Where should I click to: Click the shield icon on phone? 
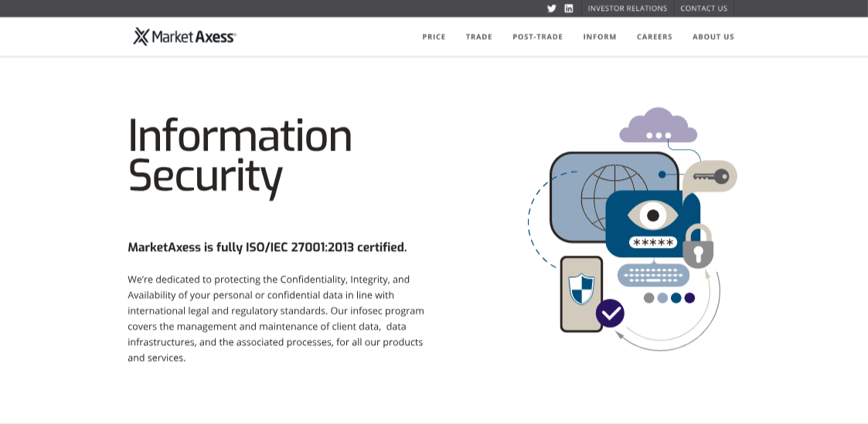tap(580, 289)
